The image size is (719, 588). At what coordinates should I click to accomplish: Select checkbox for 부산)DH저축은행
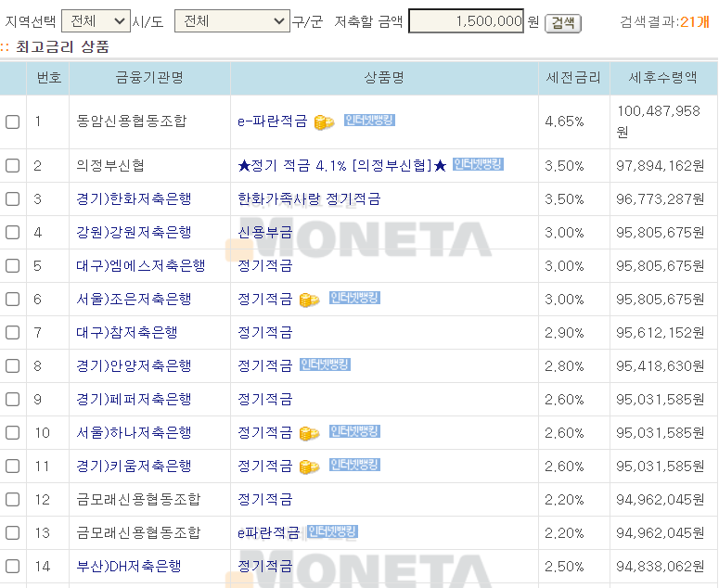[x=12, y=567]
